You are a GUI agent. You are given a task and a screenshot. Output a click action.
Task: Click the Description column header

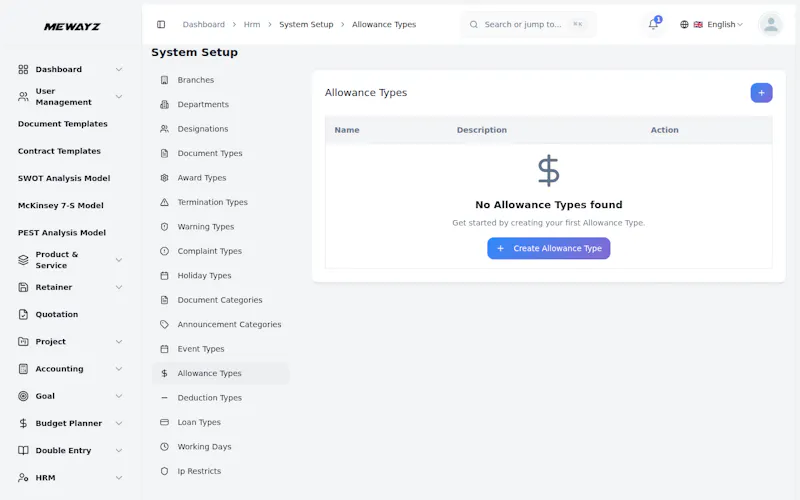(x=482, y=130)
